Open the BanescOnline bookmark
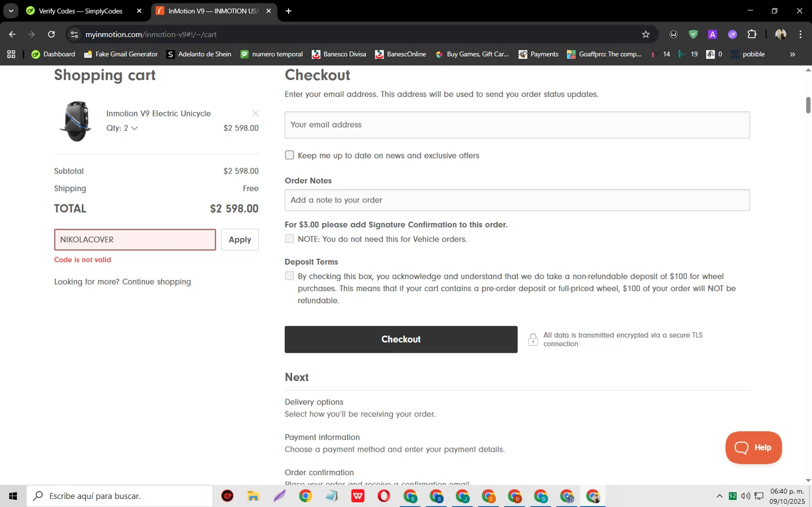The image size is (812, 507). coord(401,54)
